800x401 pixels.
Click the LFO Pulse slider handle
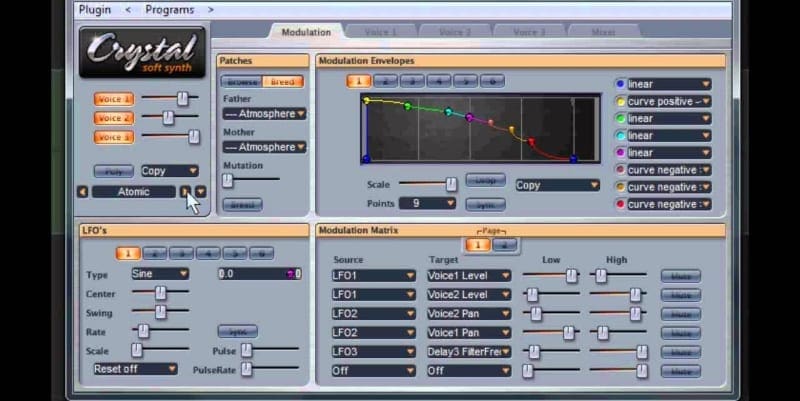(246, 350)
